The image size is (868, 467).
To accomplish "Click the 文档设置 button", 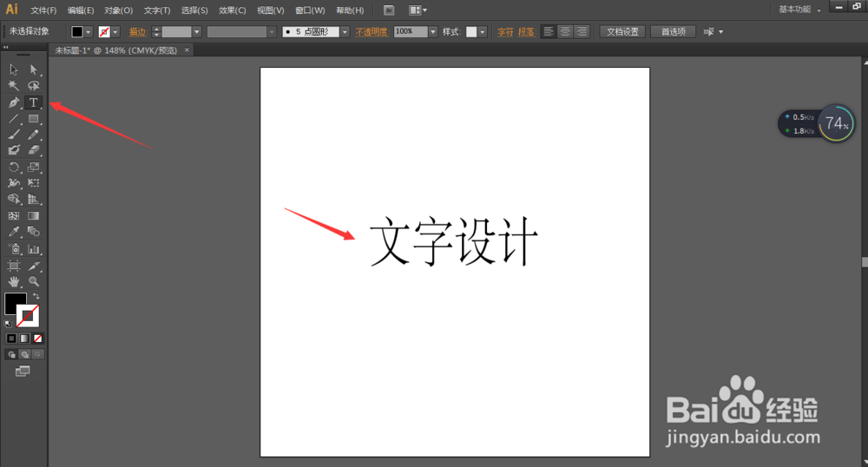I will [x=622, y=31].
